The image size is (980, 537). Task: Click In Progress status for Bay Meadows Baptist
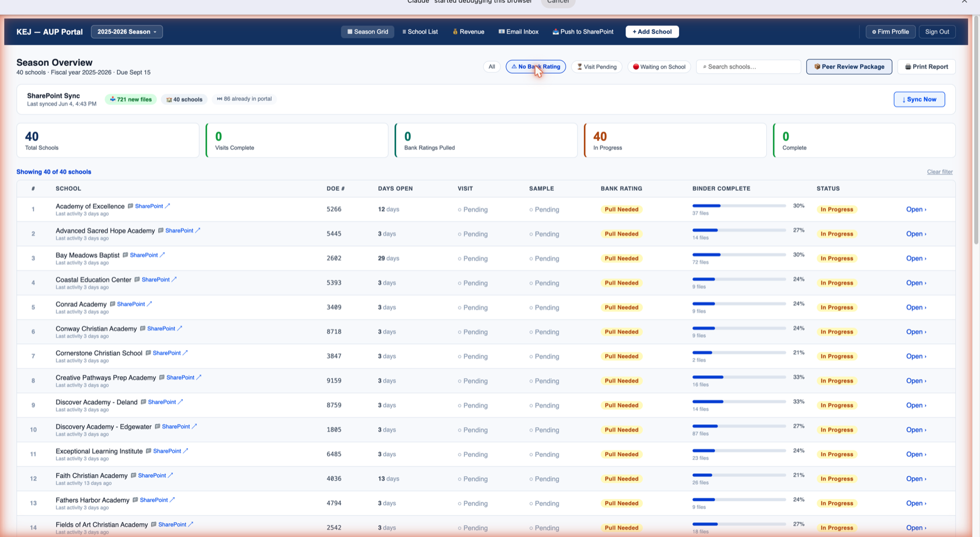pyautogui.click(x=836, y=258)
